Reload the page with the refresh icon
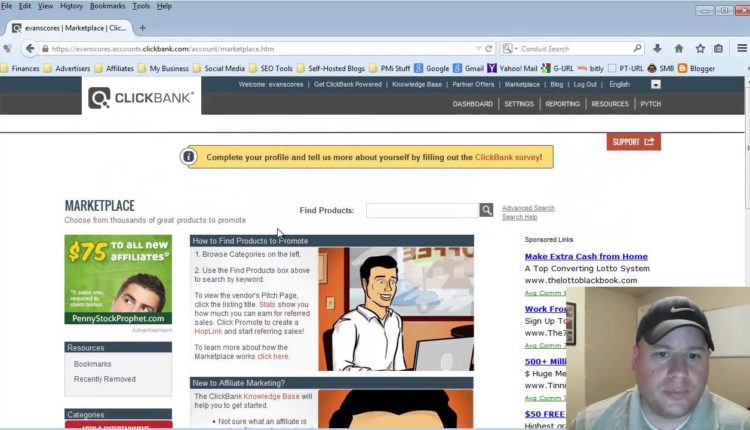This screenshot has width=750, height=430. [488, 49]
